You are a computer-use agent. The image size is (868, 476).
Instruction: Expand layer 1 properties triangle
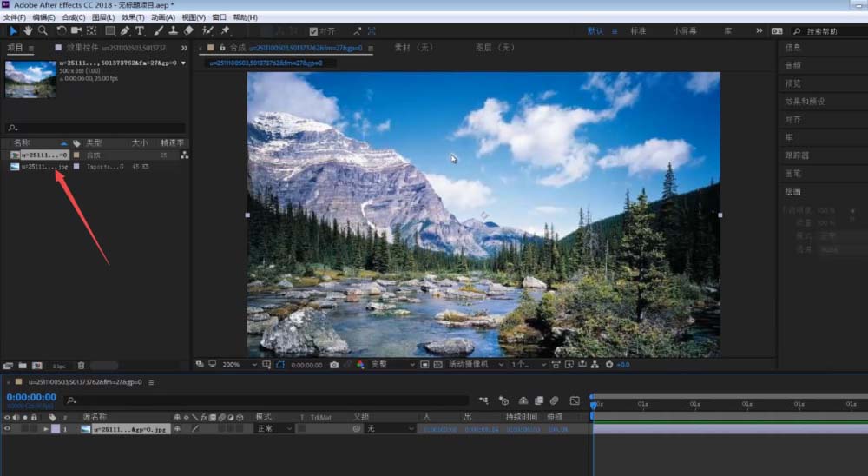46,428
